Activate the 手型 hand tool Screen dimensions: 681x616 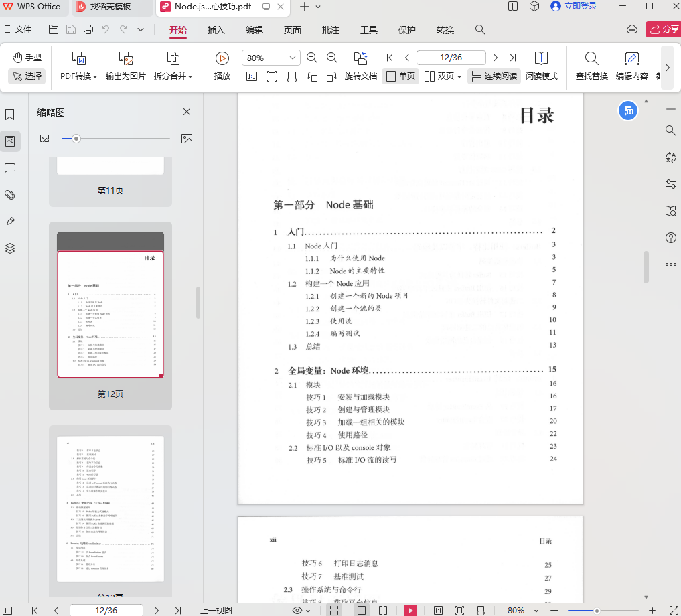point(27,58)
